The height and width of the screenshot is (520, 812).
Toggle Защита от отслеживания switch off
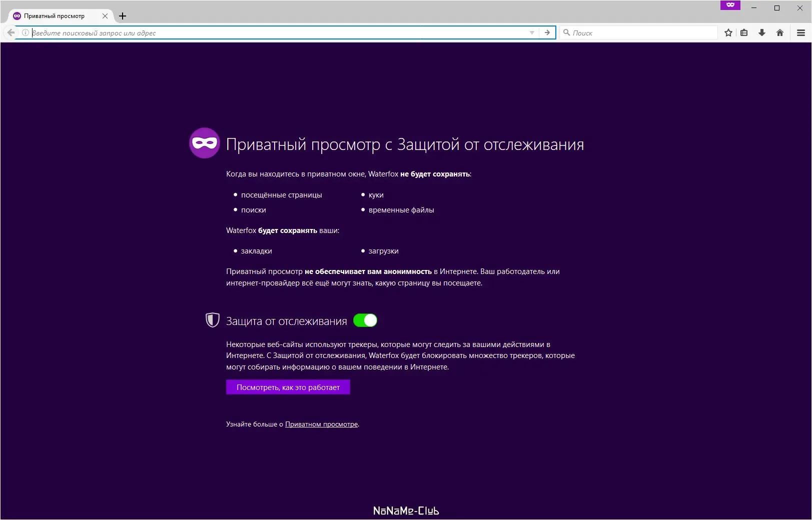(x=365, y=320)
